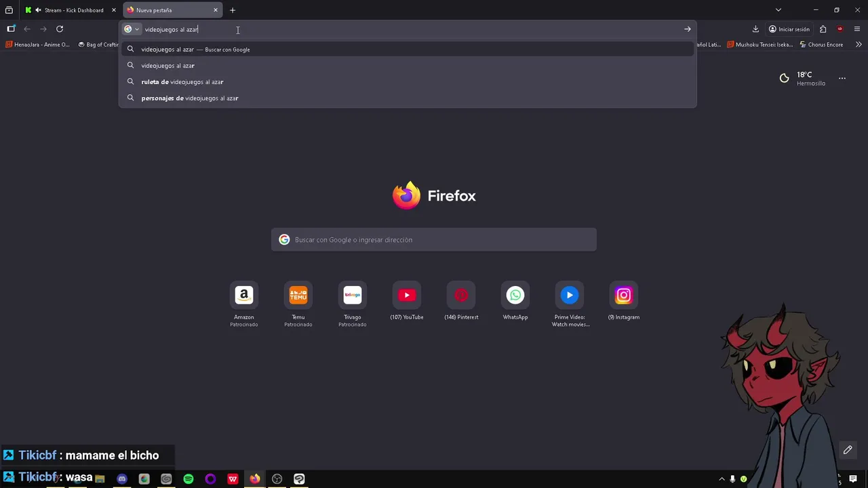
Task: Open the Firefox application menu
Action: [x=857, y=29]
